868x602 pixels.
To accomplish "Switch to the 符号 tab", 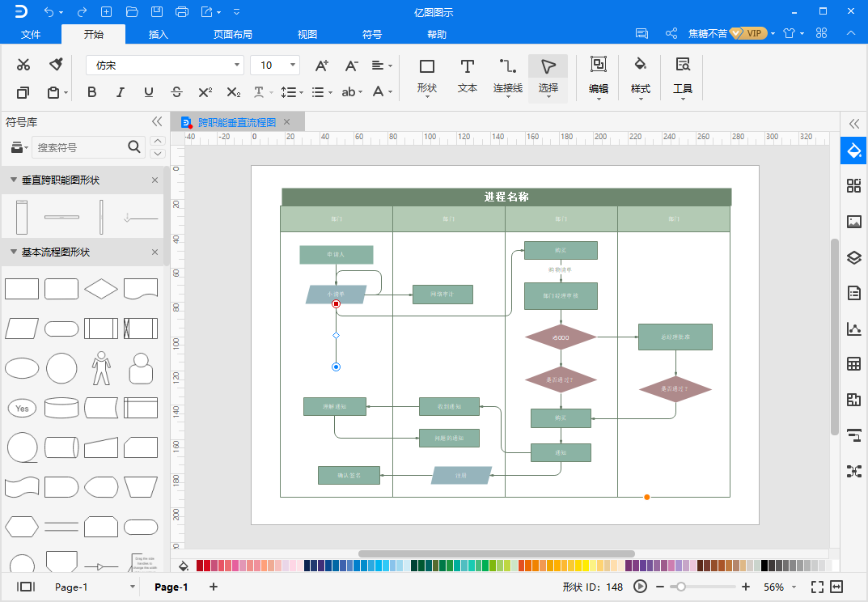I will coord(372,34).
